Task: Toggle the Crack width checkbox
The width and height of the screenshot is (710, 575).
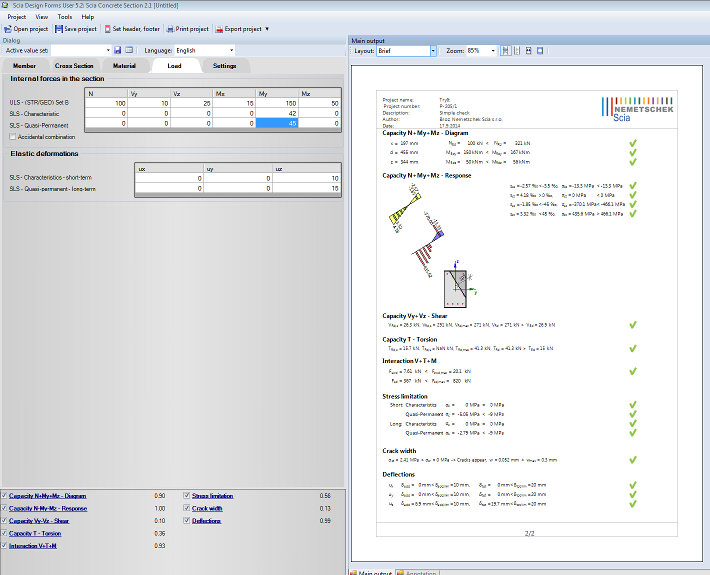Action: 187,508
